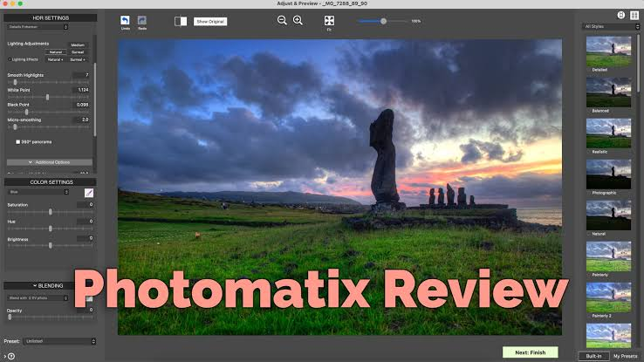Toggle the Lighting Effects checkbox
This screenshot has height=362, width=644.
coord(10,59)
